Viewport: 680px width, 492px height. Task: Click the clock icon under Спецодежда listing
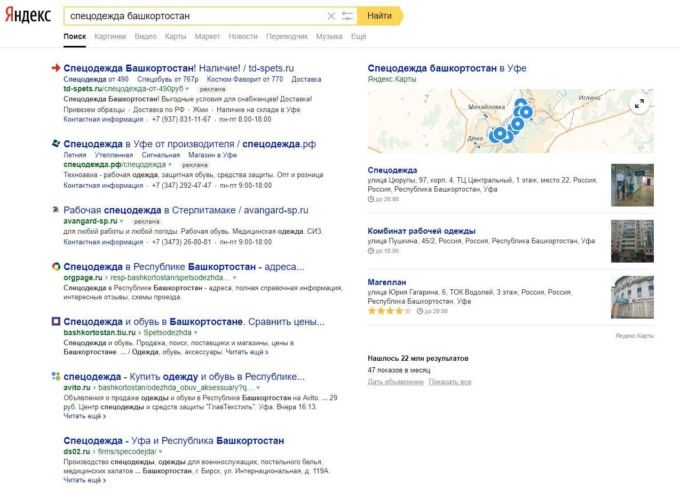[371, 199]
